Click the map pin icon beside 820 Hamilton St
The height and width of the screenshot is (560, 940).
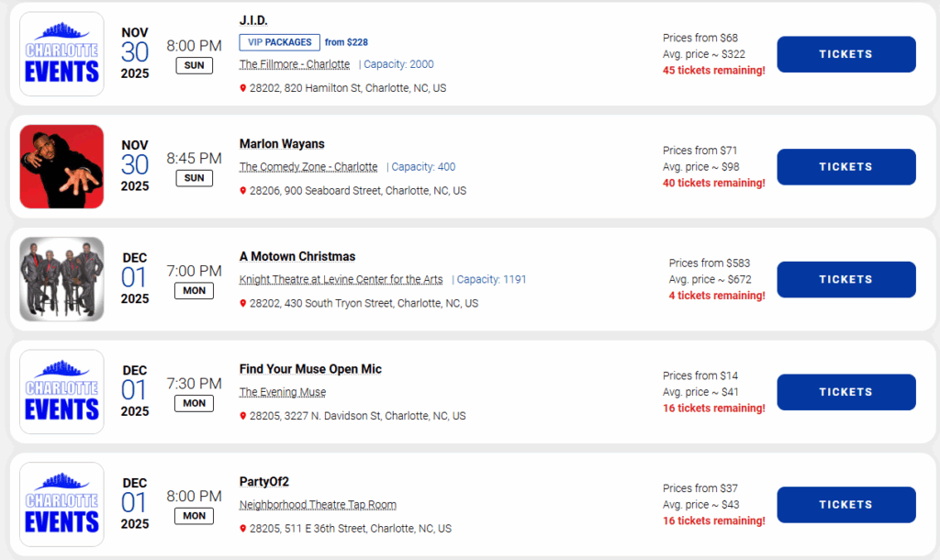tap(243, 89)
